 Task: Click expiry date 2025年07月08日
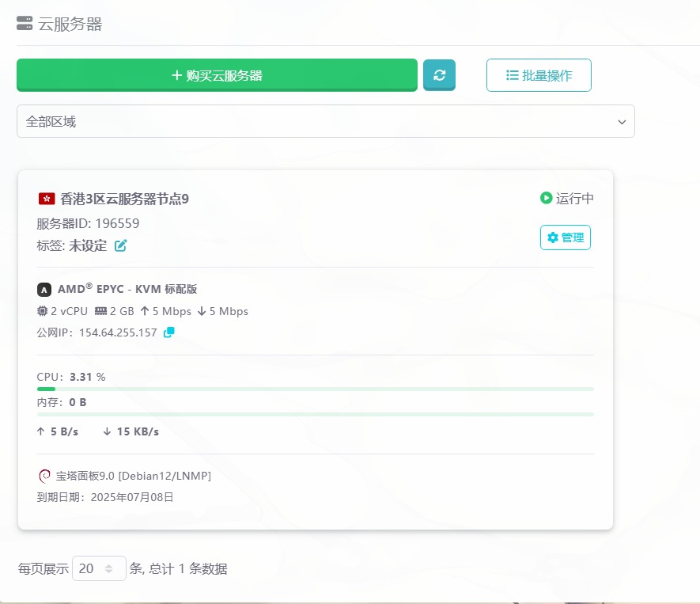coord(132,497)
